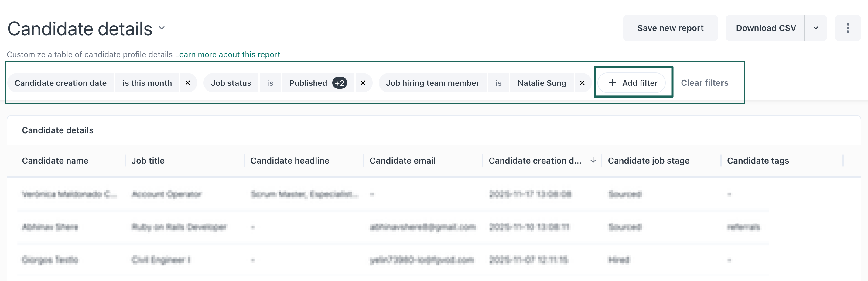Remove the Job status filter
The image size is (868, 281).
pos(363,83)
